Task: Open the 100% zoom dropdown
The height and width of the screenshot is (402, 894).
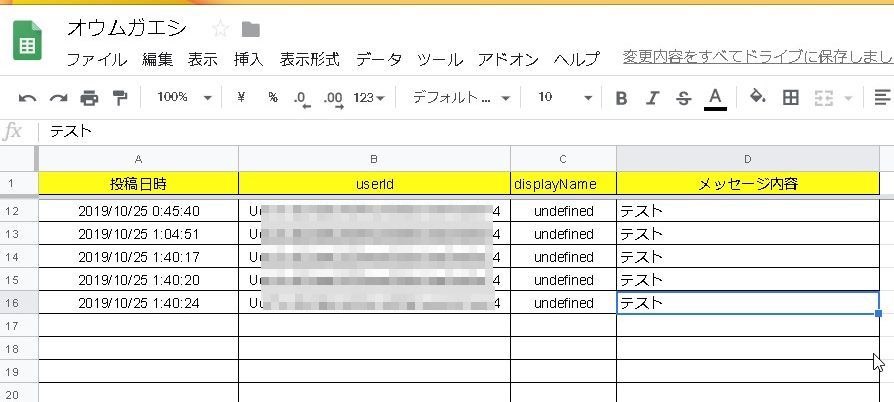Action: pos(185,98)
